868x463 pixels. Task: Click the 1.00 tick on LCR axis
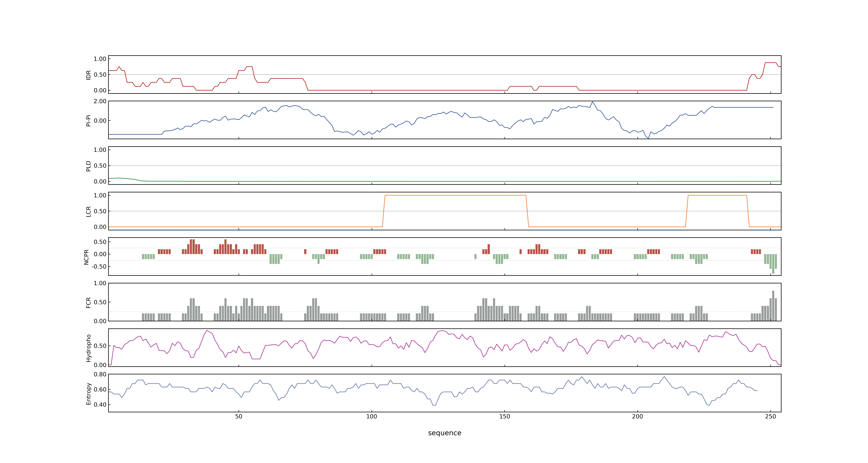(x=100, y=195)
